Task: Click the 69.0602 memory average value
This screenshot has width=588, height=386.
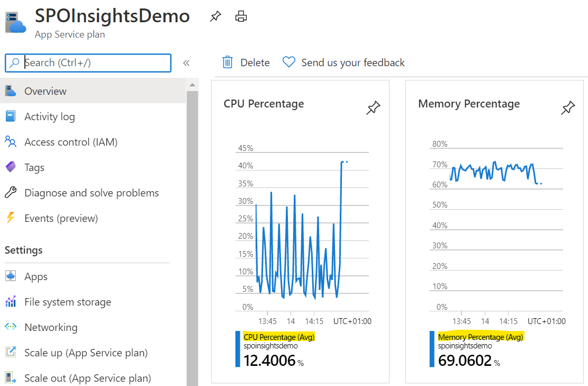Action: coord(465,361)
